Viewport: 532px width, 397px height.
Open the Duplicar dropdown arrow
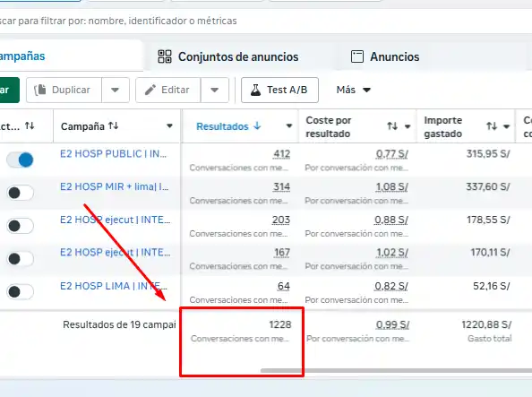point(116,90)
